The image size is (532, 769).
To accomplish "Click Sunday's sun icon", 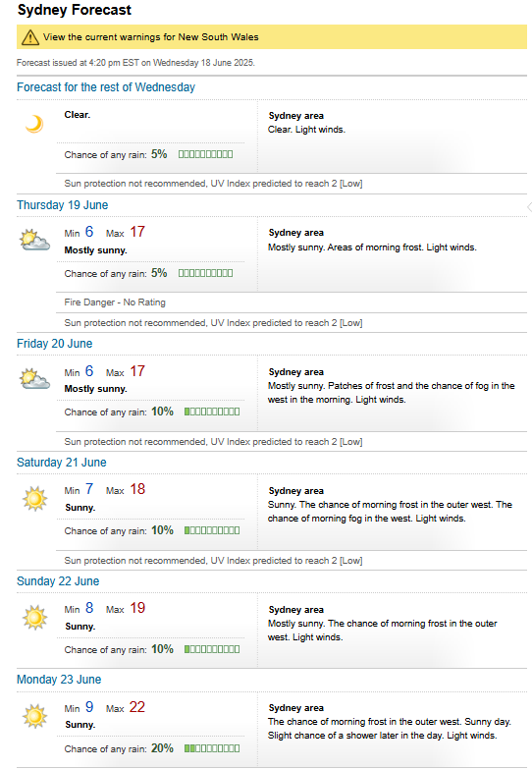I will (34, 618).
